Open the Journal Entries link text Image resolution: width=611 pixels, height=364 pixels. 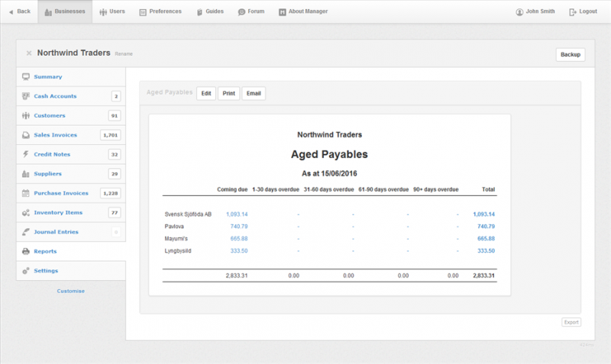(x=56, y=232)
